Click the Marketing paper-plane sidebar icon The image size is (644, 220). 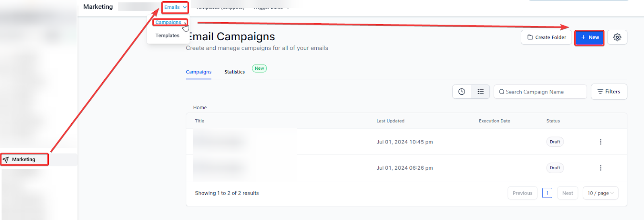(6, 160)
